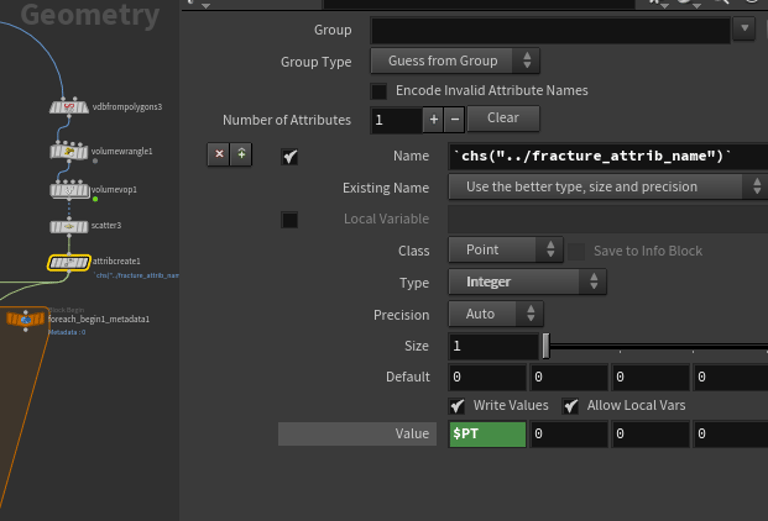The image size is (768, 521).
Task: Toggle Save to Info Block checkbox
Action: tap(576, 251)
